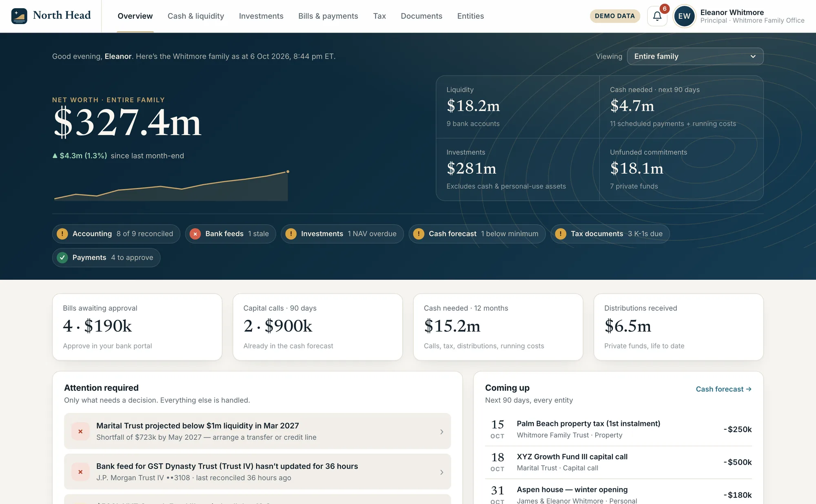Open the Tax documents 3 K-1s due pill
The height and width of the screenshot is (504, 816).
tap(610, 234)
